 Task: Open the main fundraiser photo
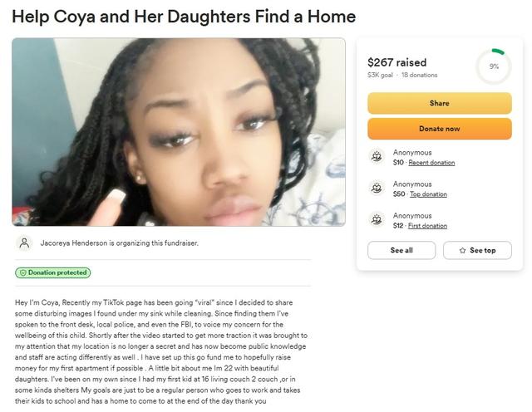coord(179,131)
